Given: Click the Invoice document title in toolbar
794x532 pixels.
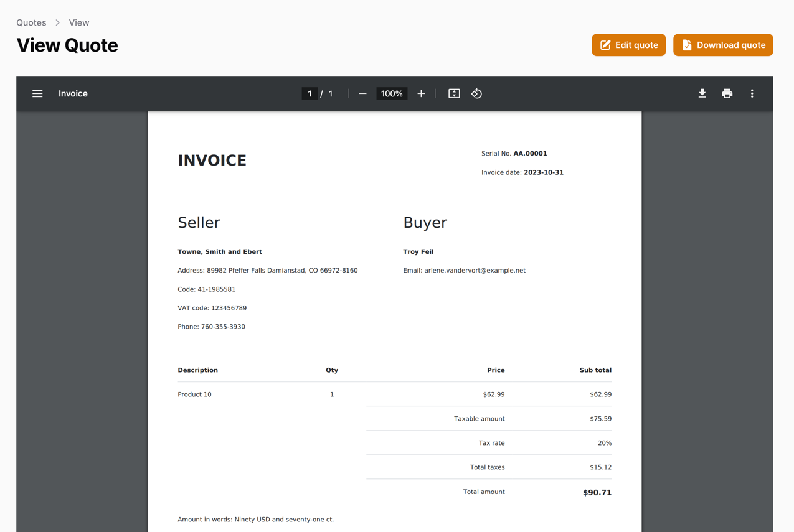Looking at the screenshot, I should pyautogui.click(x=73, y=93).
